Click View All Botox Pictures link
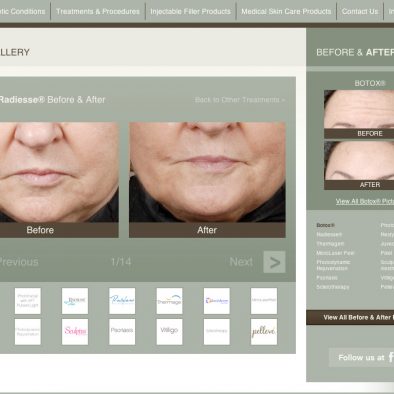 click(365, 201)
